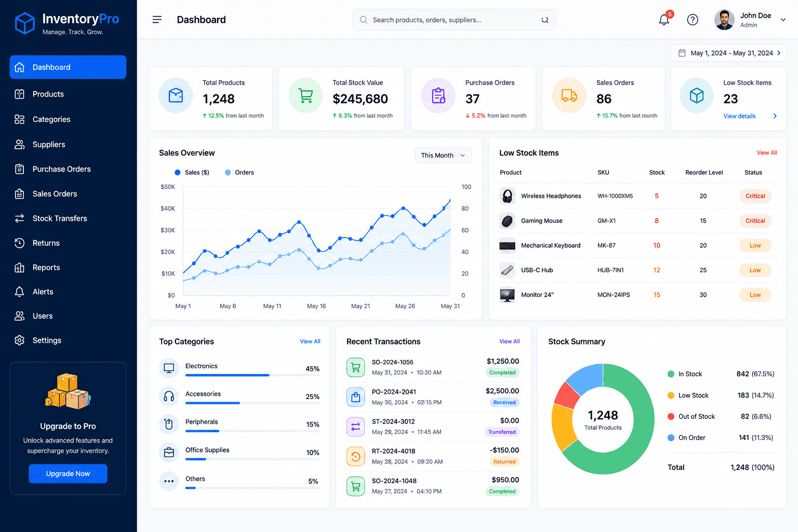Go to Products in sidebar
798x532 pixels.
(x=68, y=94)
